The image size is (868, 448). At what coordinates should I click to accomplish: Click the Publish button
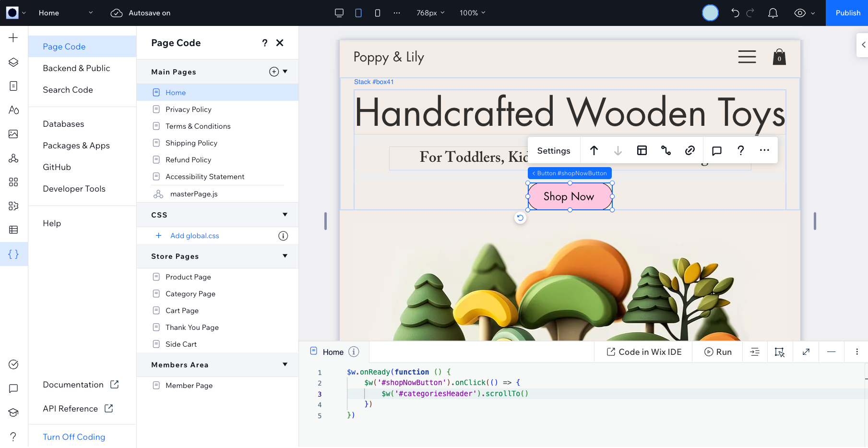click(847, 13)
